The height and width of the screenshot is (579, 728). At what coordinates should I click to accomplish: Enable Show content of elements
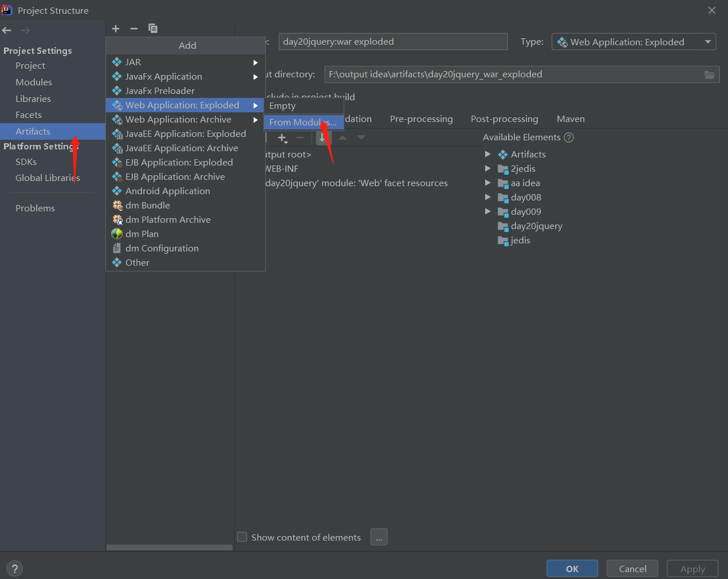[242, 537]
